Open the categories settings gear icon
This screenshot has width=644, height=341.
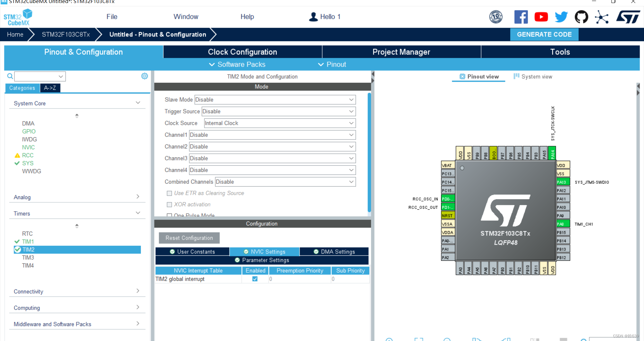click(145, 76)
